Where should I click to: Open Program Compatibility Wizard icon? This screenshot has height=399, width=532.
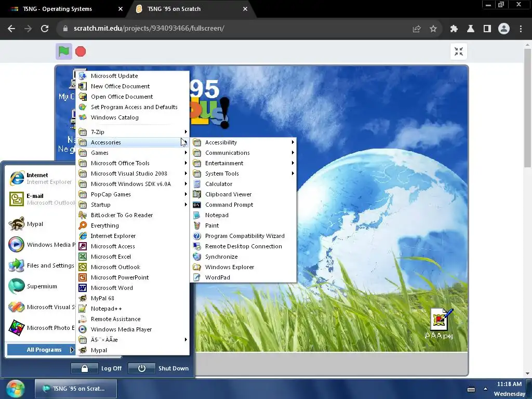click(197, 236)
